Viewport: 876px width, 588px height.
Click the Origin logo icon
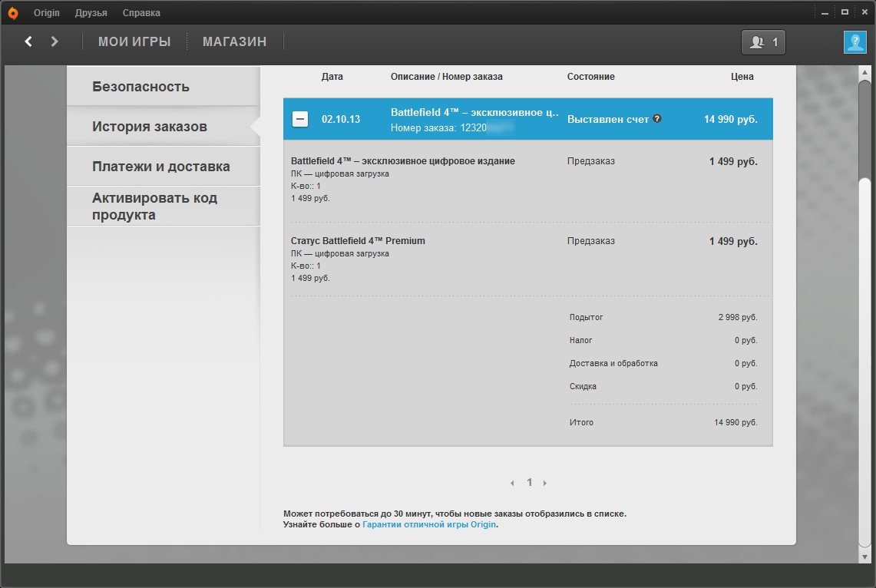12,13
